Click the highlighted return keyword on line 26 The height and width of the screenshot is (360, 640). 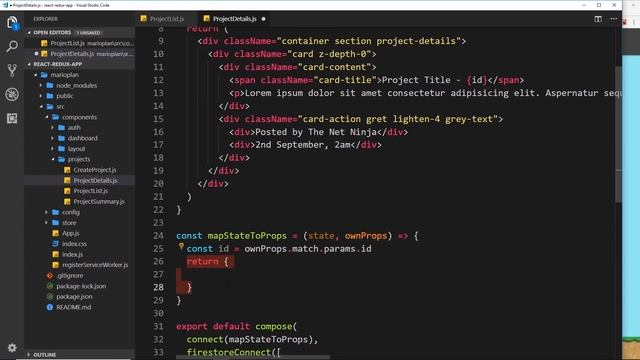click(202, 262)
